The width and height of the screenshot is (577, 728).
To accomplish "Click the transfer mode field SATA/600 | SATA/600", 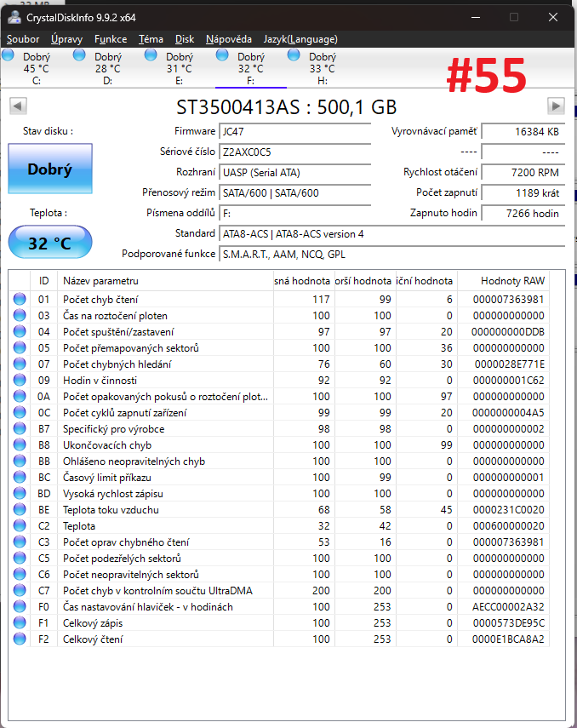I will [x=294, y=192].
